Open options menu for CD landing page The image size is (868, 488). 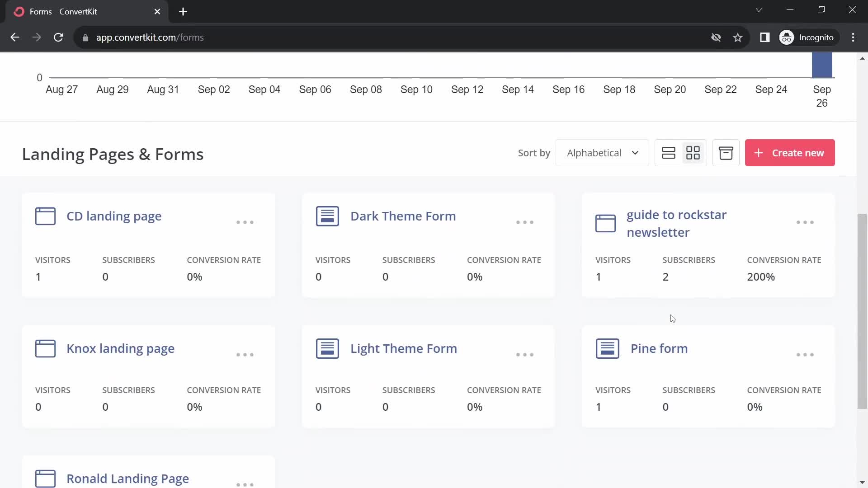pyautogui.click(x=245, y=222)
